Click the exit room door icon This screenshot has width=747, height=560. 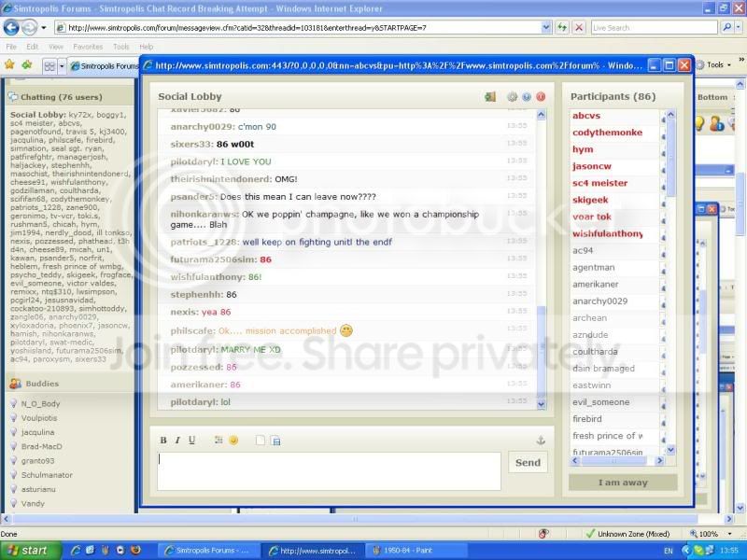(x=490, y=97)
